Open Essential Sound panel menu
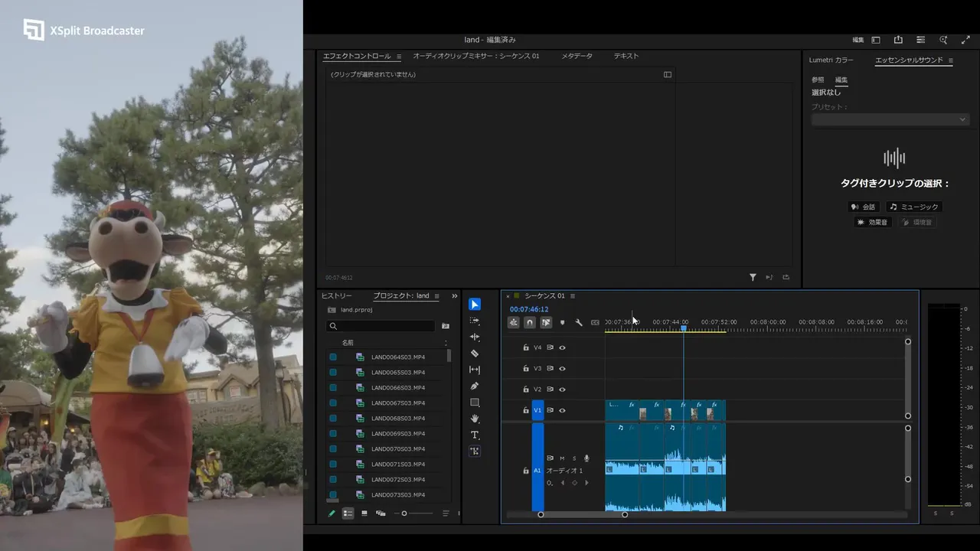 pos(951,60)
